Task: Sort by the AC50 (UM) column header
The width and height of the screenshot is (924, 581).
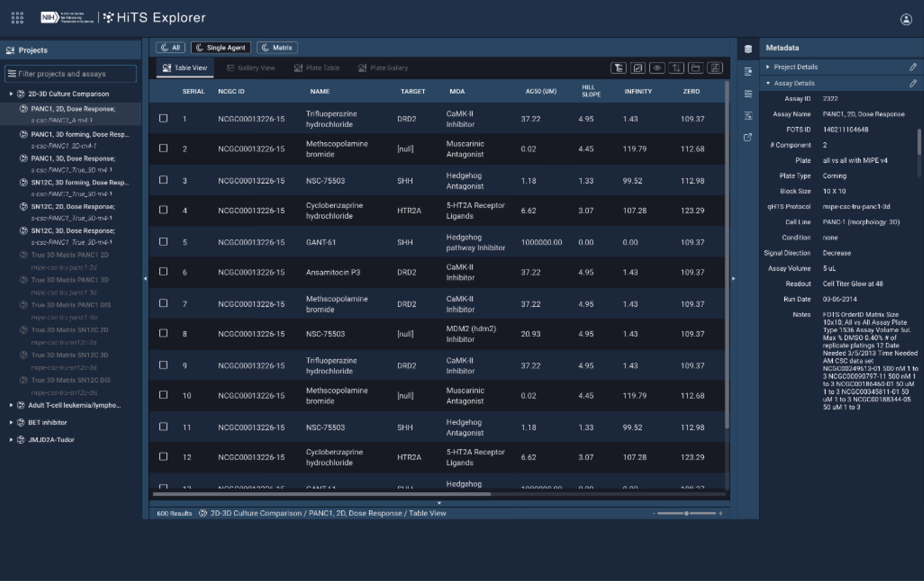Action: [541, 91]
